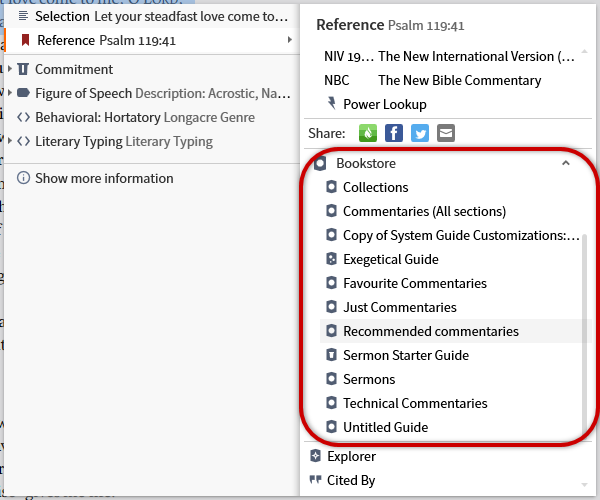Click the Selection context menu entry

(150, 16)
